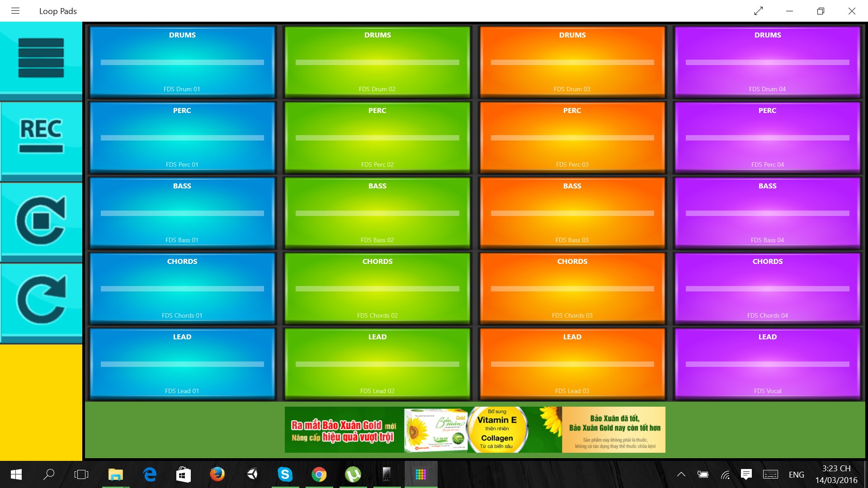This screenshot has width=868, height=488.
Task: Click the Bảo Xuân Gold advertisement banner
Action: (x=475, y=429)
